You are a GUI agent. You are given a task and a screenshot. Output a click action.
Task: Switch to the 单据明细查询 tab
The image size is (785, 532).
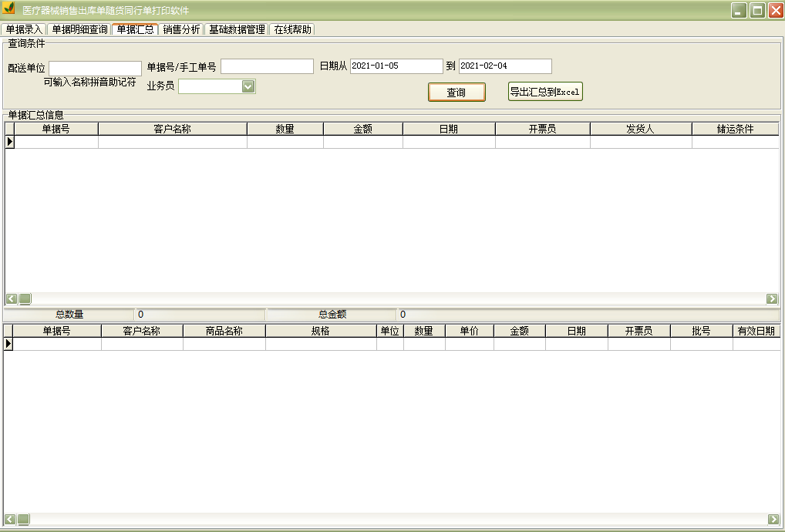(79, 29)
